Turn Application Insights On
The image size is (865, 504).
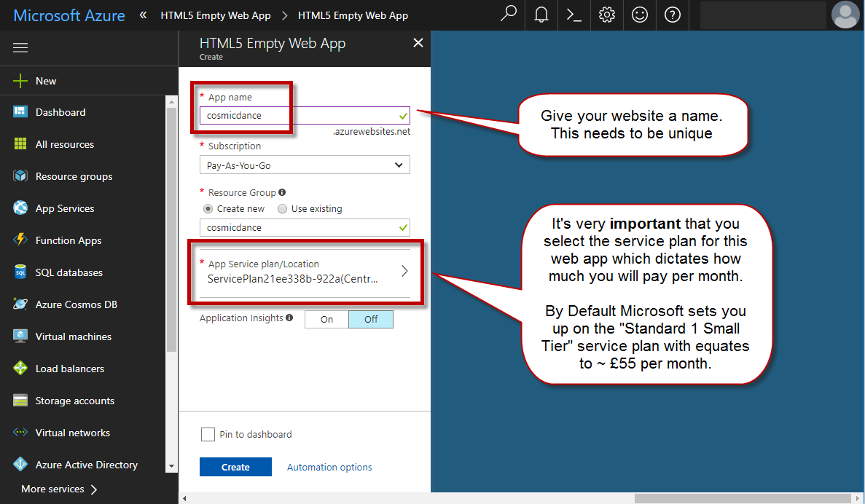coord(326,319)
